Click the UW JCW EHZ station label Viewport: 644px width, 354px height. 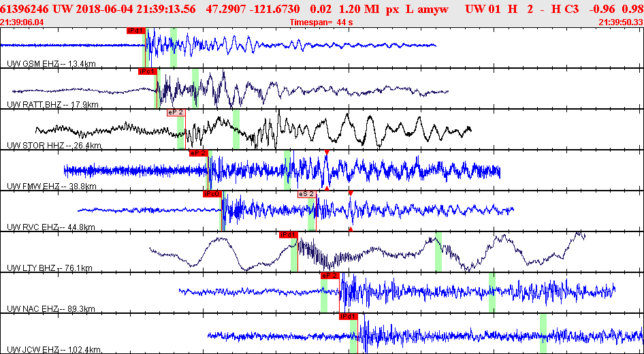click(x=53, y=350)
